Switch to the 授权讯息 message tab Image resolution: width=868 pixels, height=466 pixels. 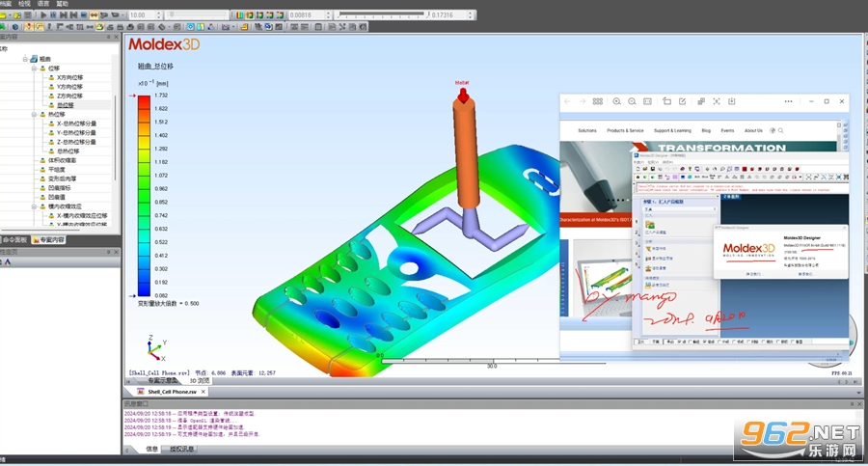click(181, 450)
